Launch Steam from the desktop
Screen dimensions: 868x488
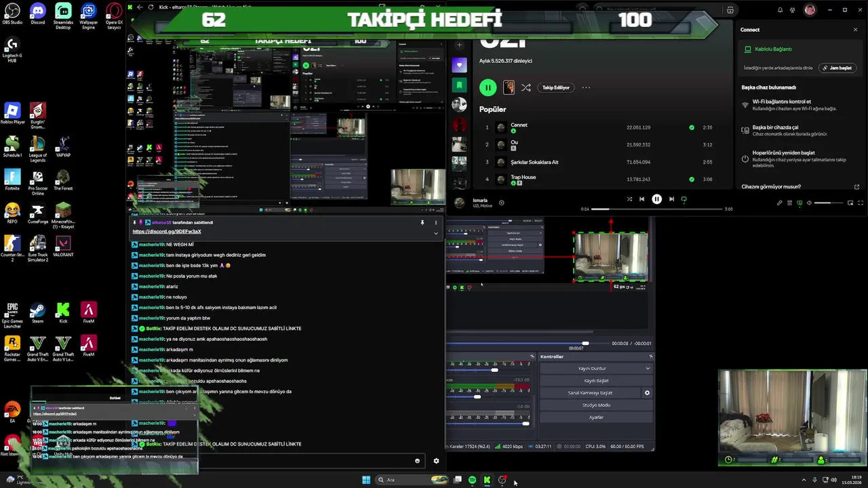(38, 312)
